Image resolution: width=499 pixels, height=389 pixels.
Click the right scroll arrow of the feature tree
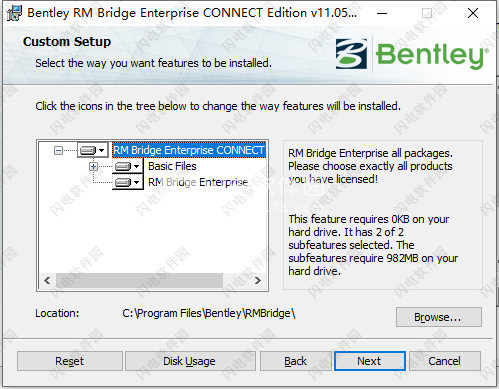click(x=258, y=281)
